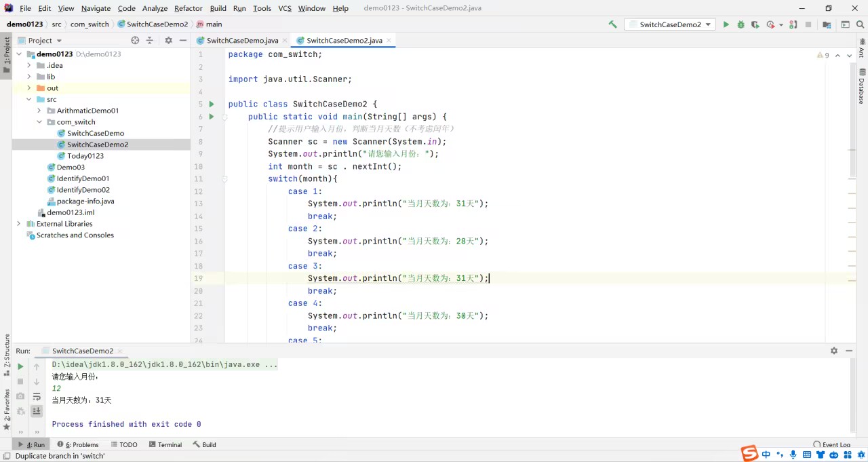Screen dimensions: 868x462
Task: Open the Run Anything icon
Action: pos(845,24)
